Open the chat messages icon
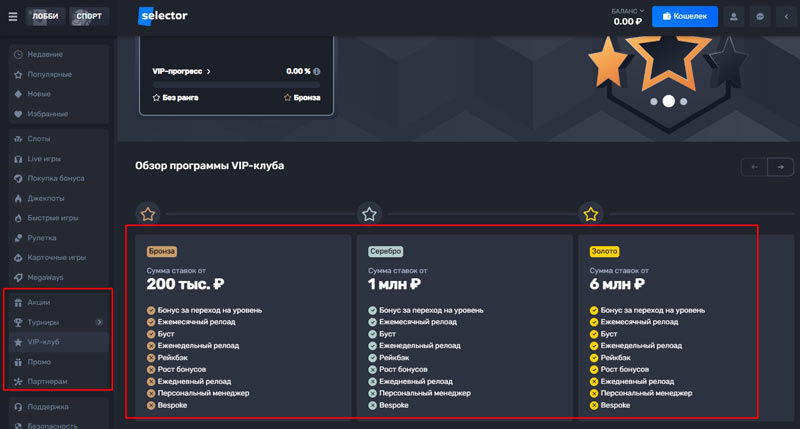 tap(761, 16)
